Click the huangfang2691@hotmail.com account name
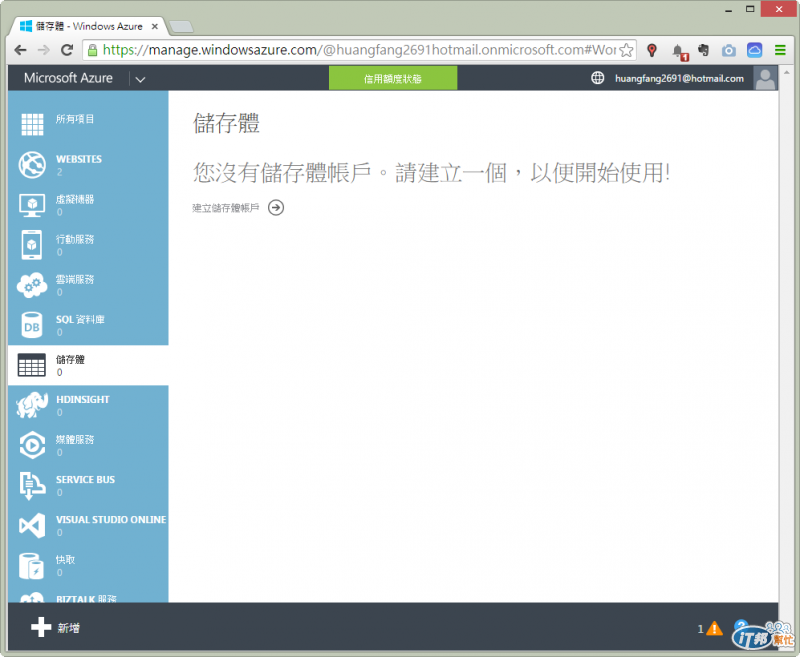Viewport: 800px width, 657px height. click(679, 79)
